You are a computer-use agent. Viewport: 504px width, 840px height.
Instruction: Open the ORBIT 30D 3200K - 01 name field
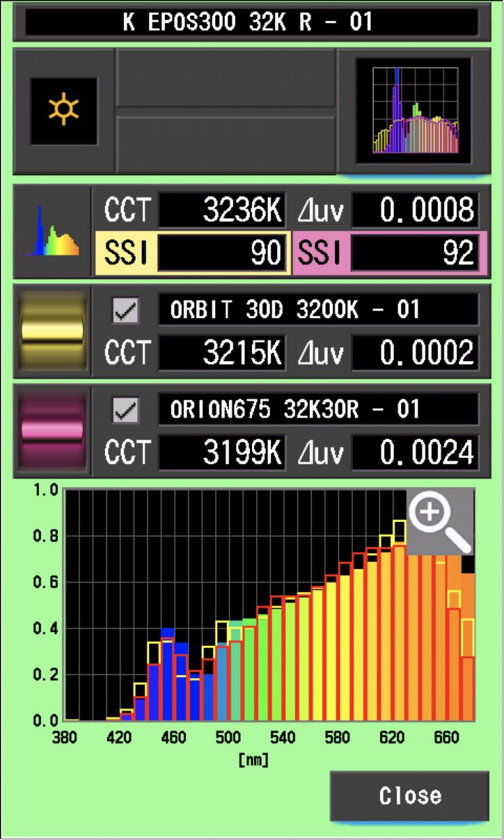coord(317,311)
